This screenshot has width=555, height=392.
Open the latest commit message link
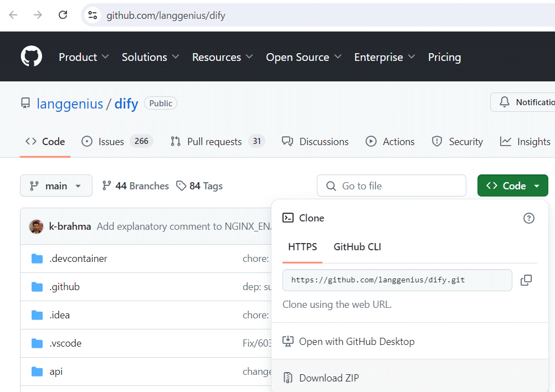point(184,226)
